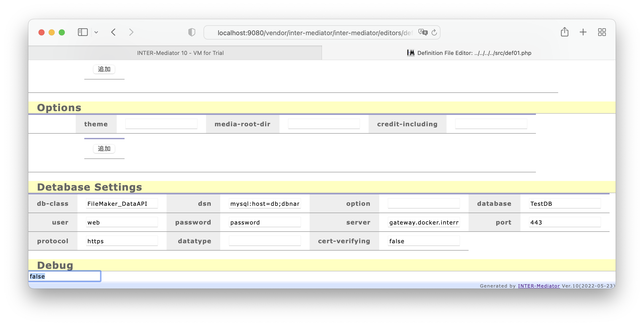Screen dimensions: 644x326
Task: Open the INTER-Mediator footer link
Action: pyautogui.click(x=539, y=286)
